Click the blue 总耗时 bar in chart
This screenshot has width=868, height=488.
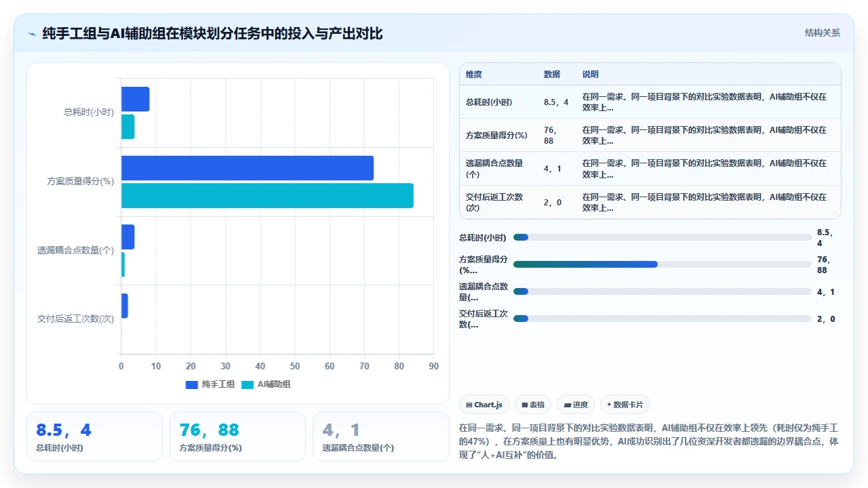[135, 99]
